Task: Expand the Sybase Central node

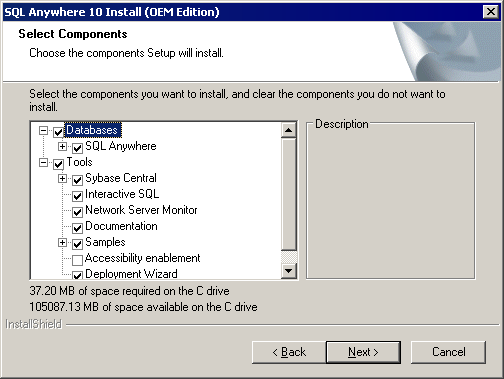Action: [62, 178]
